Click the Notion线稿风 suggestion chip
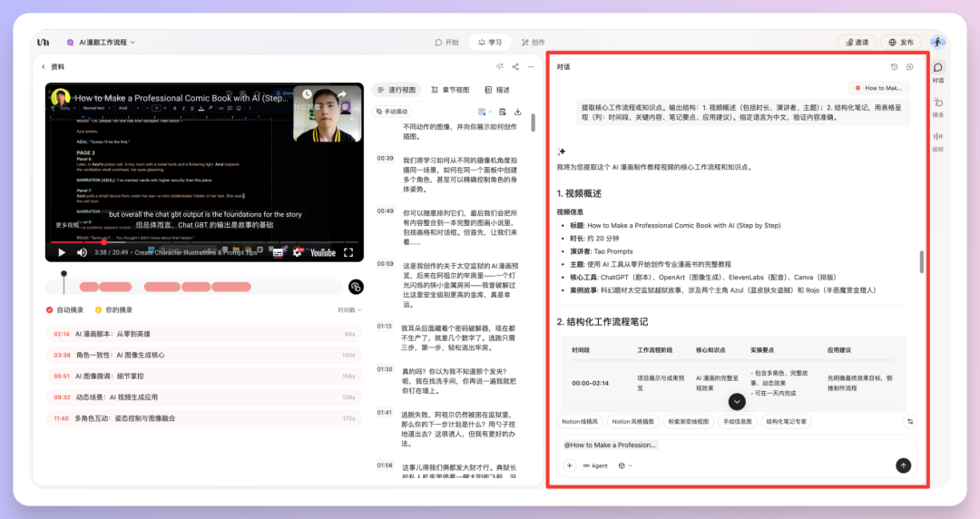 [x=580, y=421]
